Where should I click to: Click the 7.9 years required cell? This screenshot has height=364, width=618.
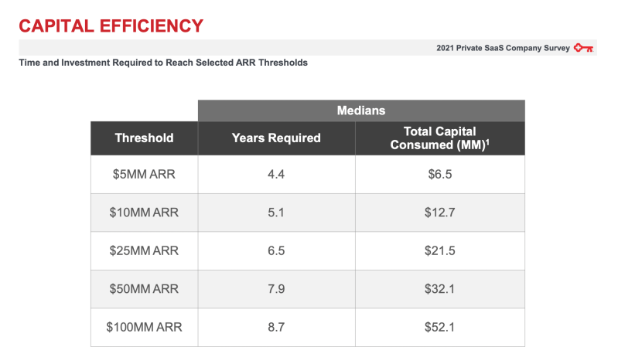pyautogui.click(x=276, y=289)
